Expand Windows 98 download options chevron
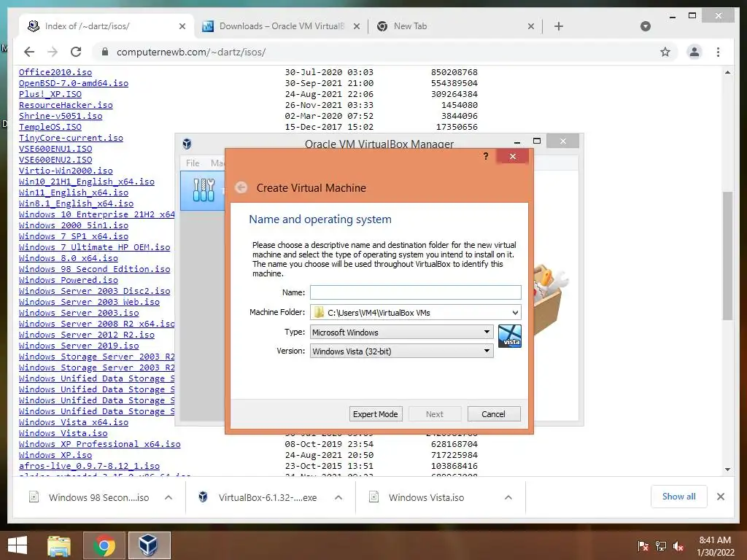 tap(169, 497)
